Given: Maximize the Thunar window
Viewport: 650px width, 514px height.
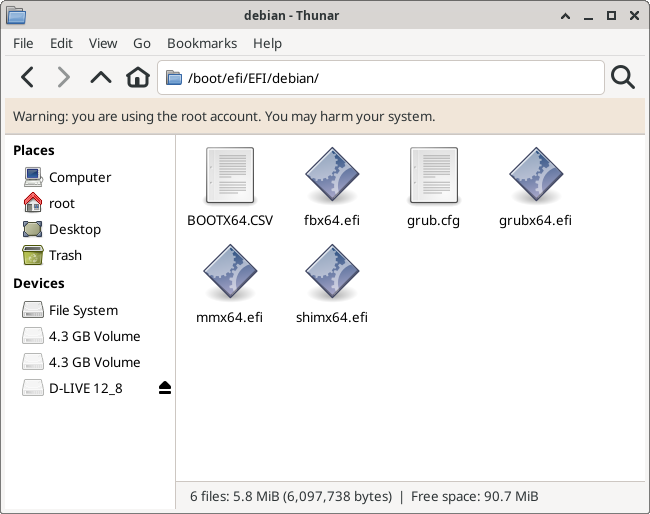Looking at the screenshot, I should (611, 16).
